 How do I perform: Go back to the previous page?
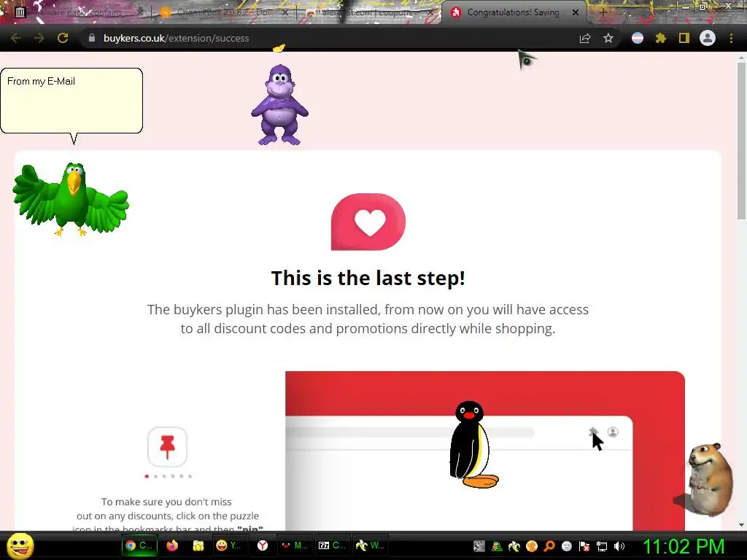click(x=15, y=38)
